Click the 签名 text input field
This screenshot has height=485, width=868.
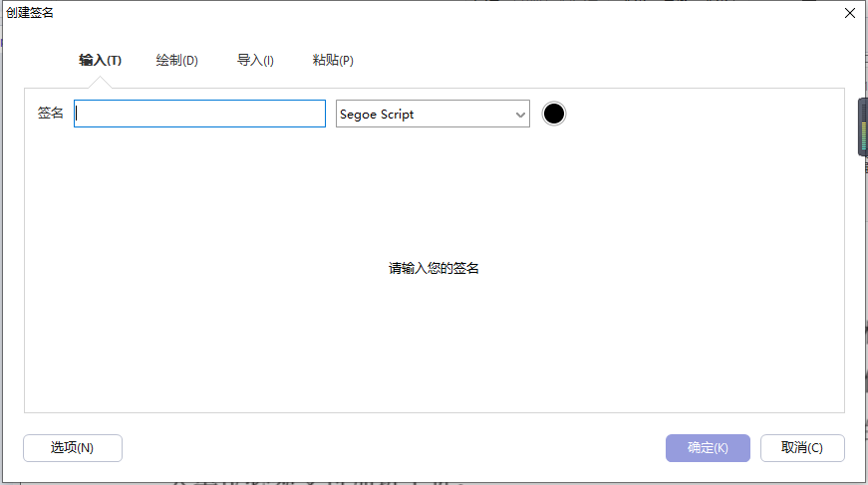coord(199,114)
